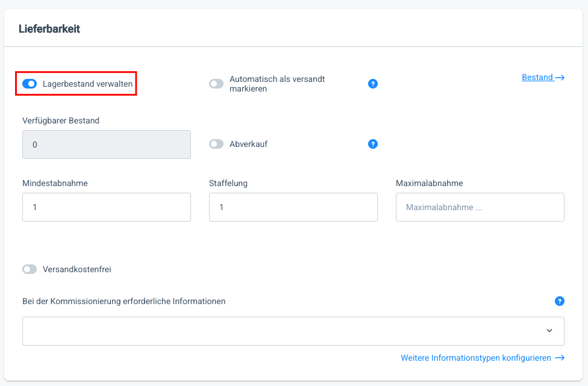Image resolution: width=588 pixels, height=386 pixels.
Task: Click the Mindestabnahme label text
Action: pyautogui.click(x=55, y=183)
